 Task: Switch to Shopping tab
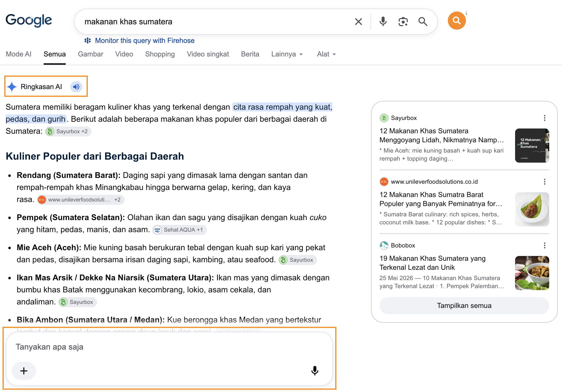[160, 54]
